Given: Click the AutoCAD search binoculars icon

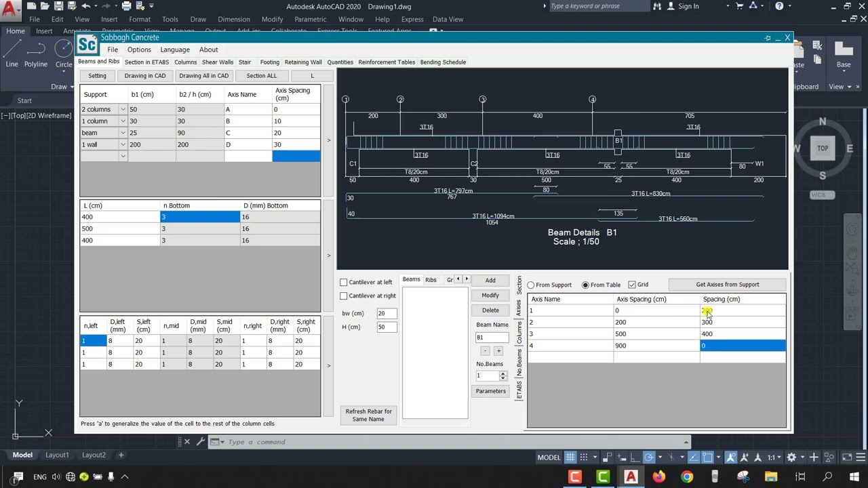Looking at the screenshot, I should click(x=657, y=6).
